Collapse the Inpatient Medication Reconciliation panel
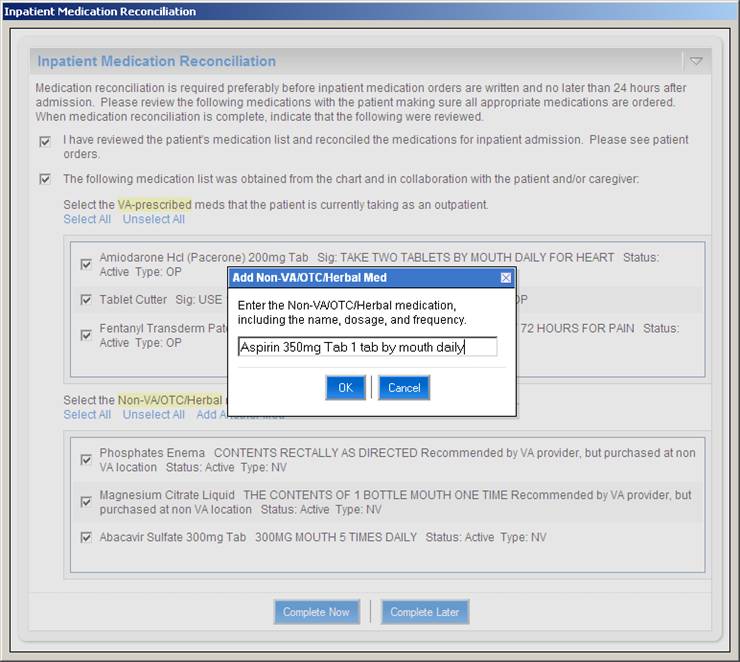Image resolution: width=740 pixels, height=662 pixels. coord(696,61)
